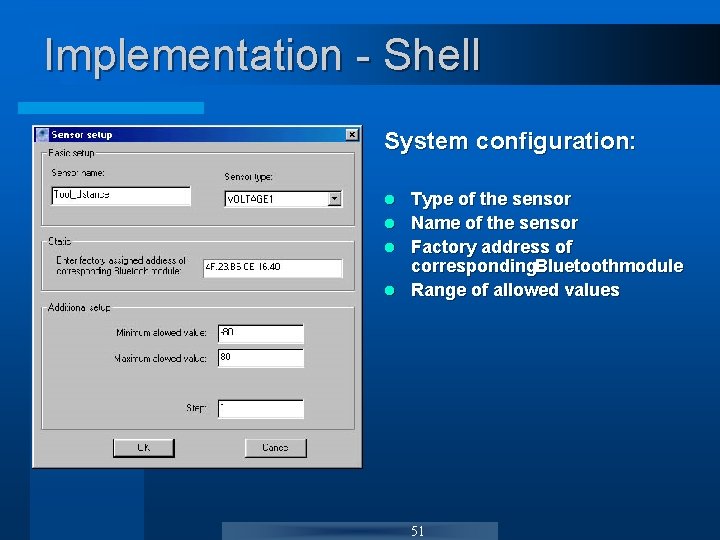Image resolution: width=720 pixels, height=540 pixels.
Task: Select the 'Sensor type:' label
Action: pos(248,177)
